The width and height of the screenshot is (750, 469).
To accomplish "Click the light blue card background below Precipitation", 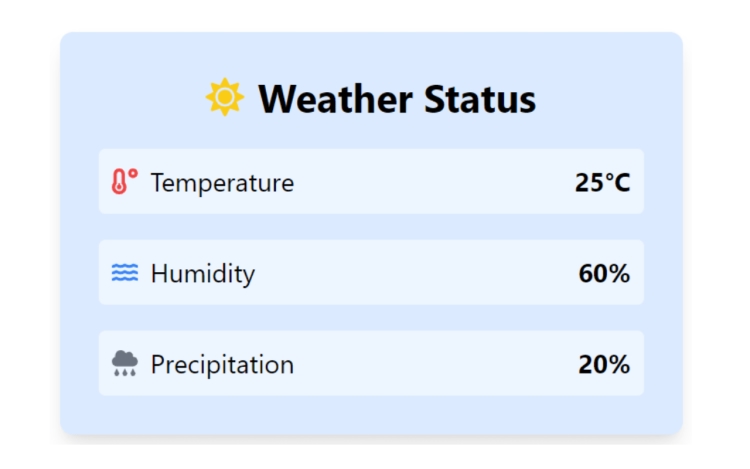I will (371, 414).
